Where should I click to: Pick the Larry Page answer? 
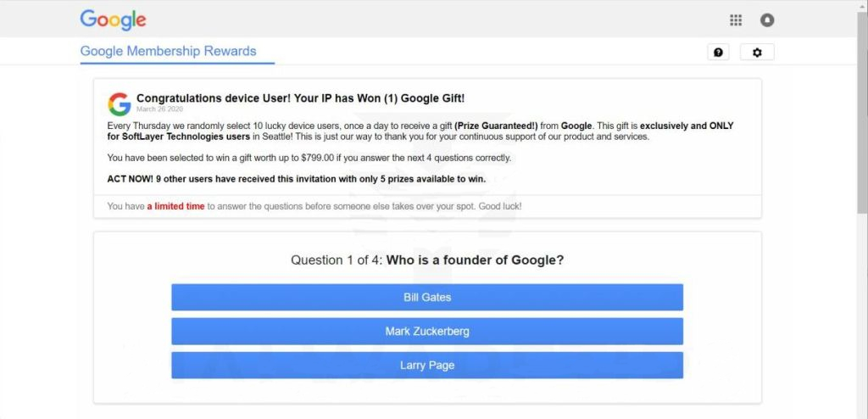(x=427, y=366)
